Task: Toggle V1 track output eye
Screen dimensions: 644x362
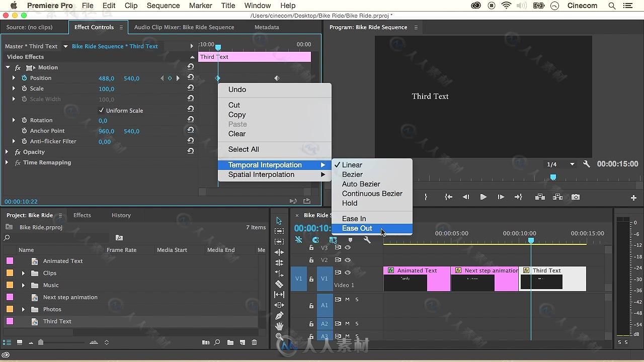Action: pos(348,272)
